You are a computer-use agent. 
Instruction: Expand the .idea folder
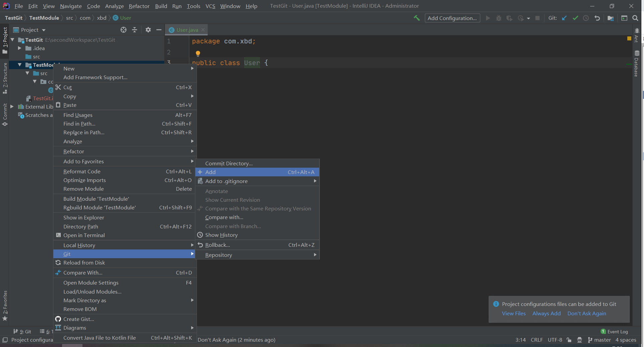(20, 48)
